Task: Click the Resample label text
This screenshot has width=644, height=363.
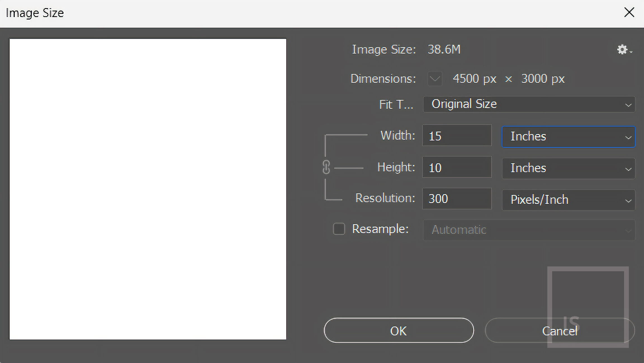Action: [x=380, y=229]
